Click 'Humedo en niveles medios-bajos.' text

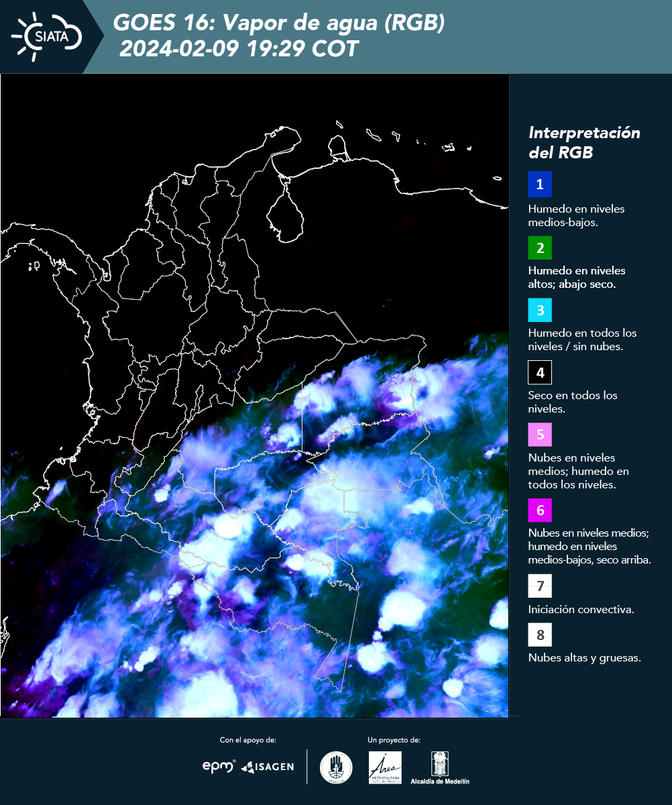577,215
